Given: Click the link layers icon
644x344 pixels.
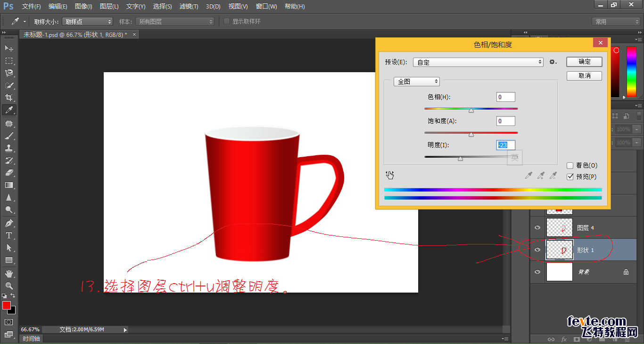Looking at the screenshot, I should 551,339.
